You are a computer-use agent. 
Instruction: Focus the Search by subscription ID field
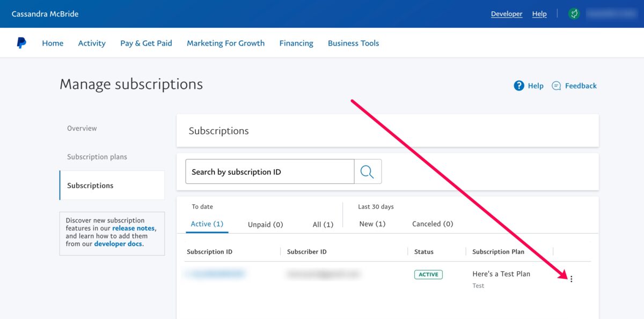[270, 172]
